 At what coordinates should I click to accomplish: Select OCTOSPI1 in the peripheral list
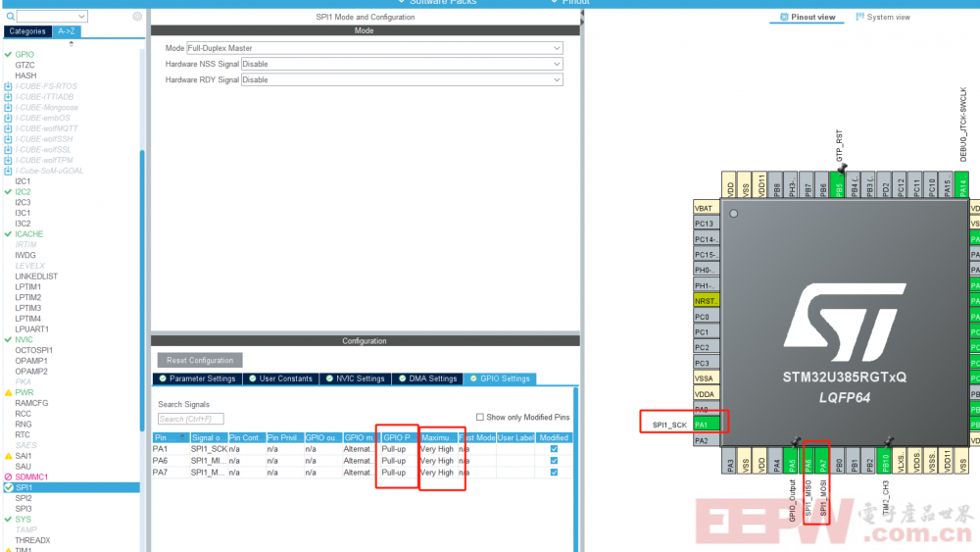pyautogui.click(x=33, y=350)
